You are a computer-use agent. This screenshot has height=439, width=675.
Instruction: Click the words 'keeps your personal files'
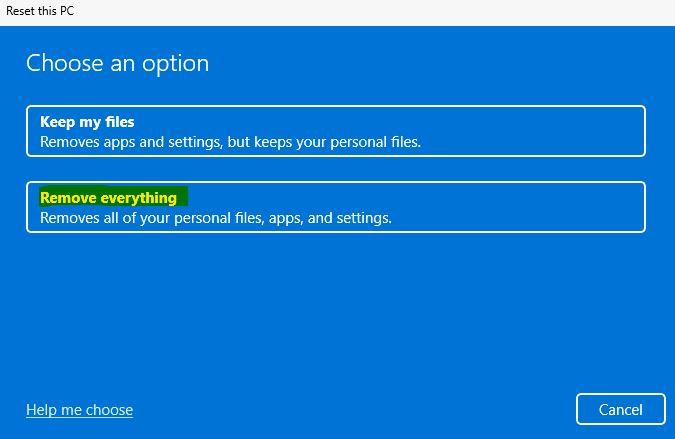tap(337, 142)
